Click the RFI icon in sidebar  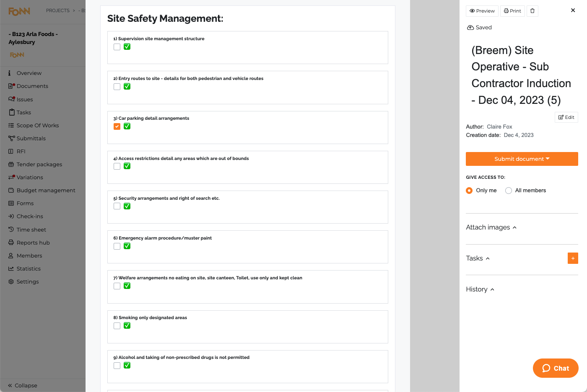(11, 151)
